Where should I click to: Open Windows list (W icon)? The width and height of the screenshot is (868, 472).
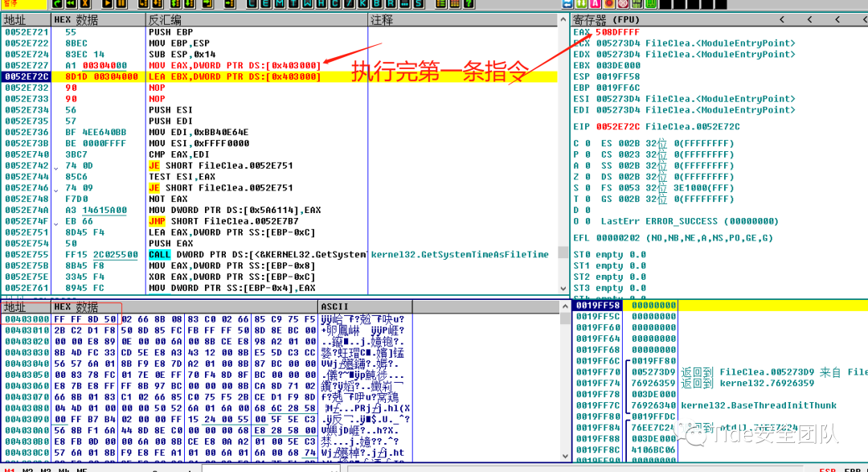click(307, 4)
